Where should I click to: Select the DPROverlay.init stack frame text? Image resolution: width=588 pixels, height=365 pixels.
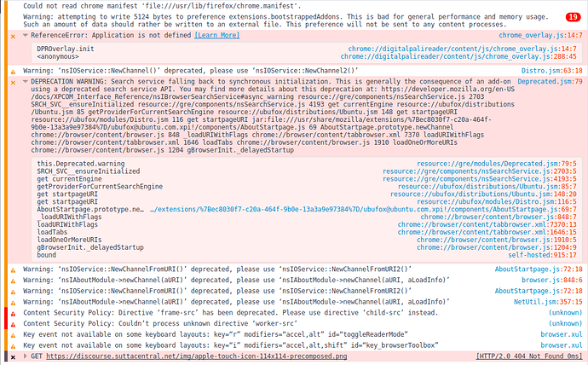tap(66, 49)
